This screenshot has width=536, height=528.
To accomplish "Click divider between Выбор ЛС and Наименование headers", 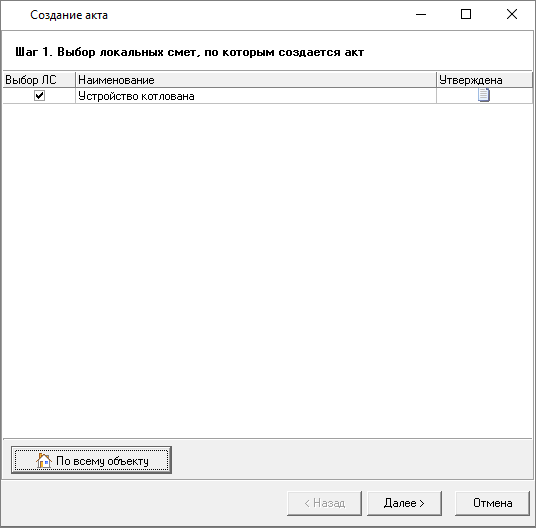I will click(x=75, y=80).
